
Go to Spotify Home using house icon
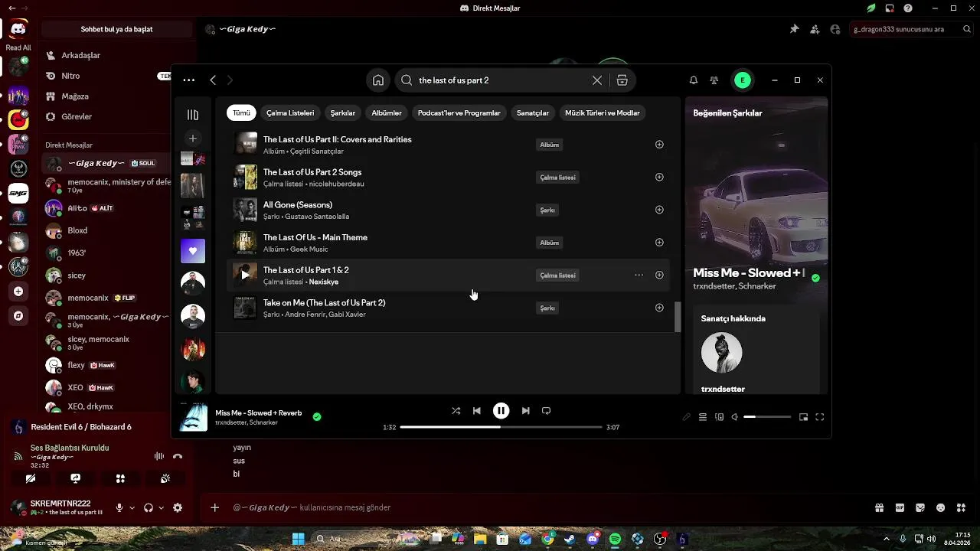tap(378, 80)
